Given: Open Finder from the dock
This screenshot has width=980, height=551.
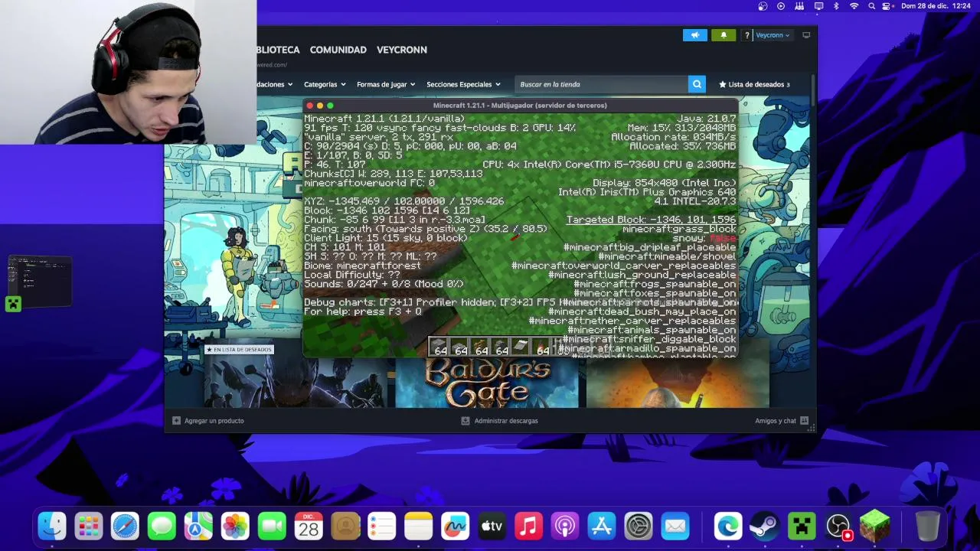Looking at the screenshot, I should tap(52, 527).
